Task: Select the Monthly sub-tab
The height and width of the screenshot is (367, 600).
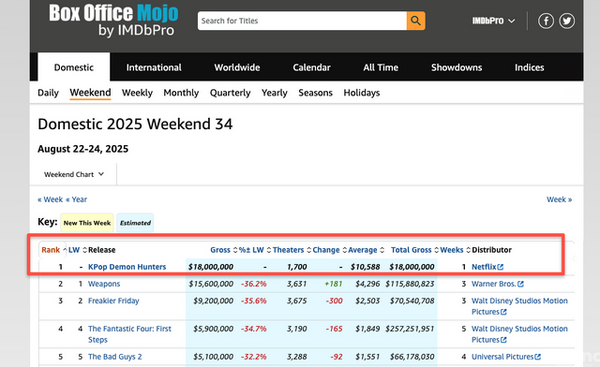Action: 181,93
